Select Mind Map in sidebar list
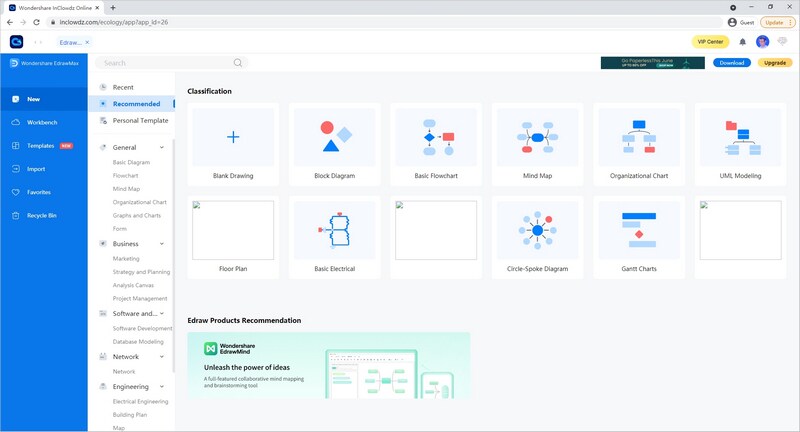Viewport: 800px width, 432px height. coord(126,189)
